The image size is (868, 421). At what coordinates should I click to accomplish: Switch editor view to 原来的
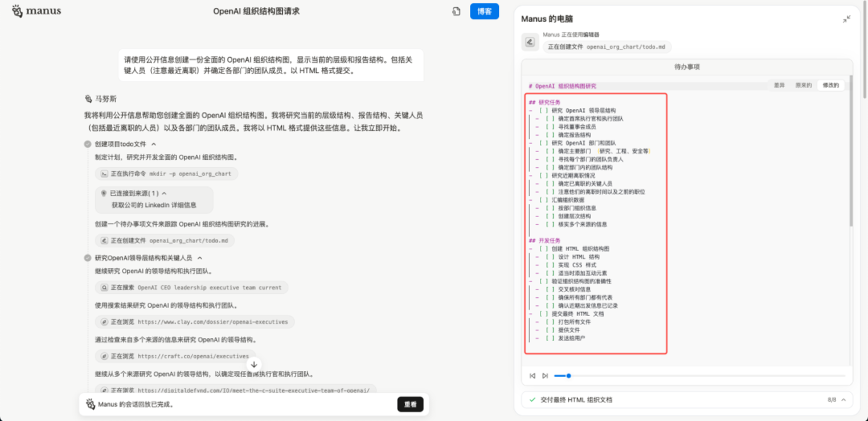coord(803,86)
